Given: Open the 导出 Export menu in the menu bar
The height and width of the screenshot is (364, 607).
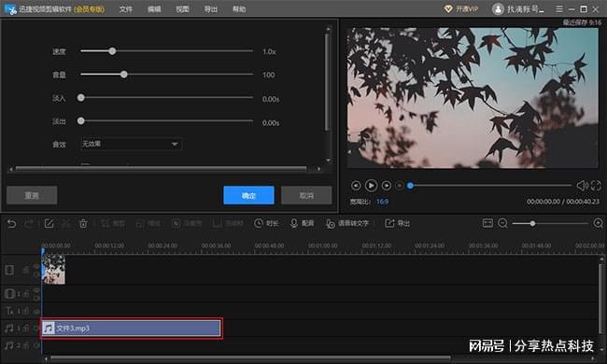Looking at the screenshot, I should (211, 9).
